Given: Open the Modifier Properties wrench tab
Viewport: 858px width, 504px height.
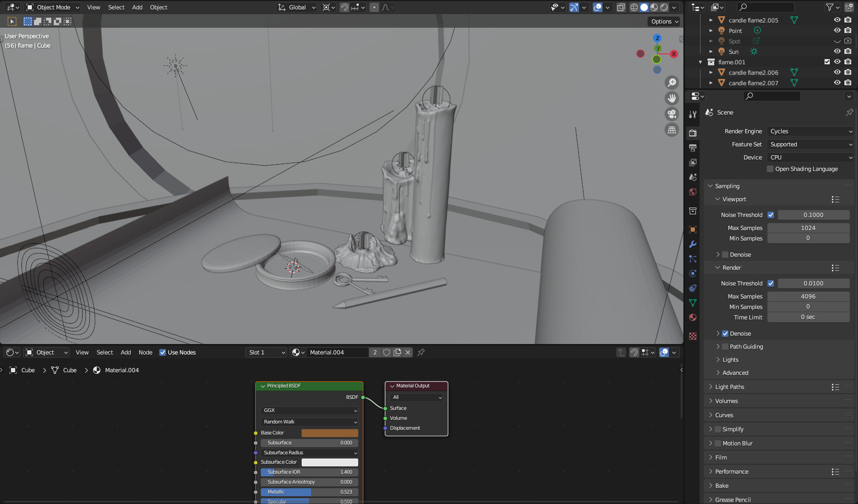Looking at the screenshot, I should (692, 244).
